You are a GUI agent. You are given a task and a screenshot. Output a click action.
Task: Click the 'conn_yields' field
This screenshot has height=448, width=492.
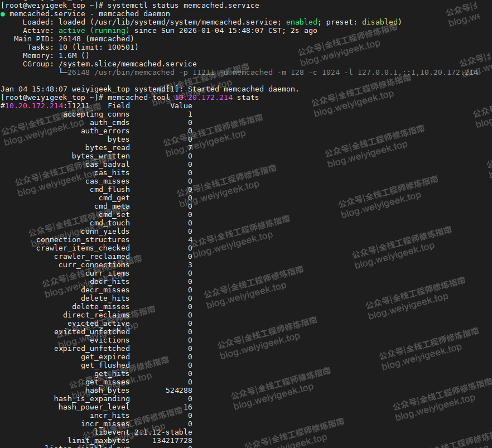[x=105, y=232]
